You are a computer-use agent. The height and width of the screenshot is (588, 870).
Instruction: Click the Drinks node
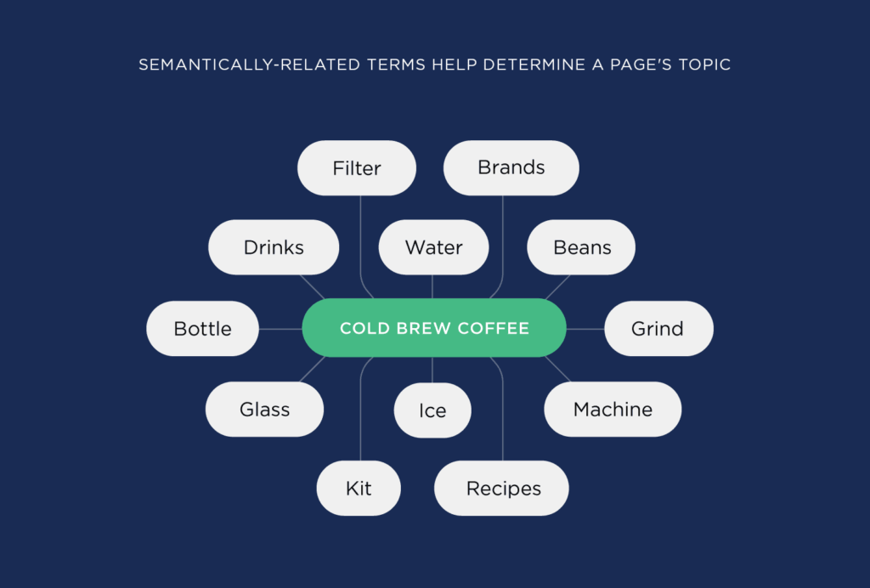274,247
